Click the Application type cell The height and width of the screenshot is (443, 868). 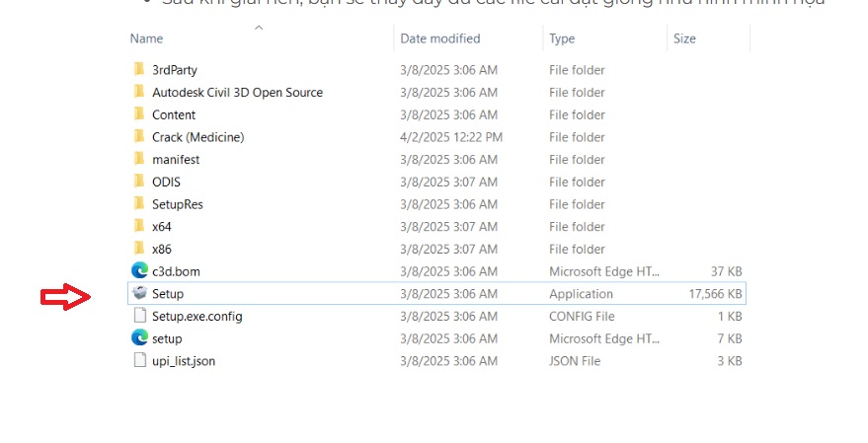[x=581, y=294]
